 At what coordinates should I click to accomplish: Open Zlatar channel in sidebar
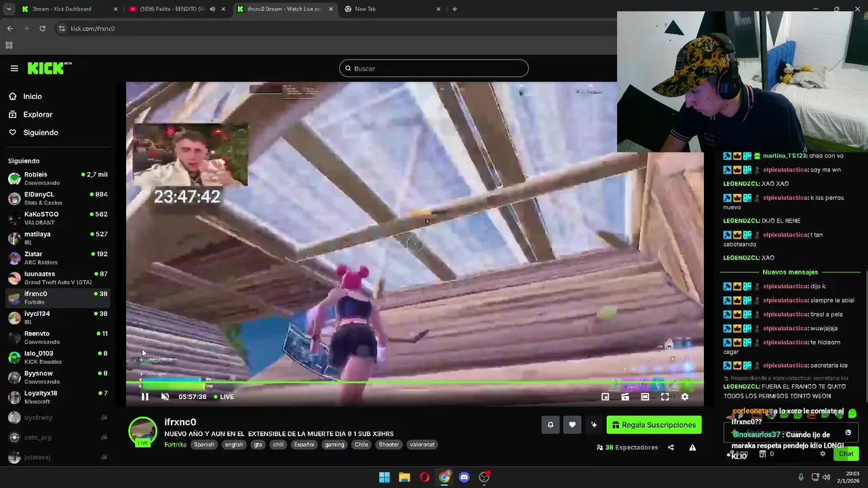tap(58, 258)
